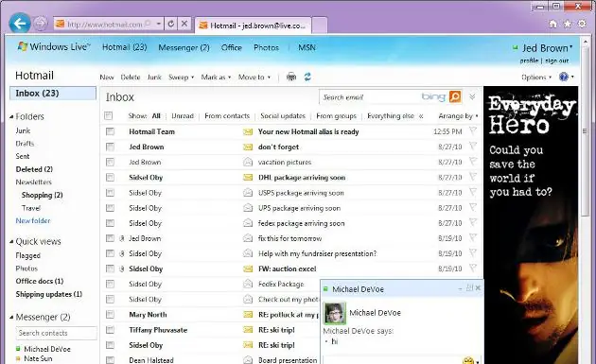
Task: Check the Tiffany Phuvasate message checkbox
Action: click(111, 330)
